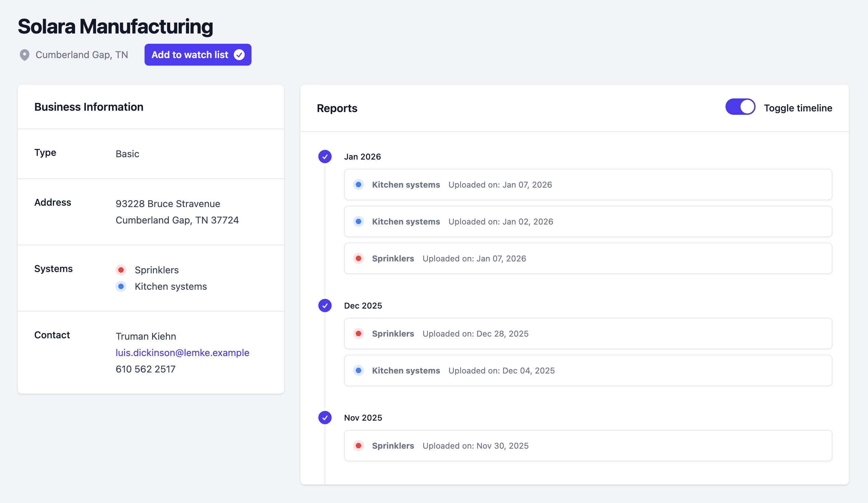
Task: Click the red dot on Dec 28 Sprinklers report
Action: [x=358, y=334]
